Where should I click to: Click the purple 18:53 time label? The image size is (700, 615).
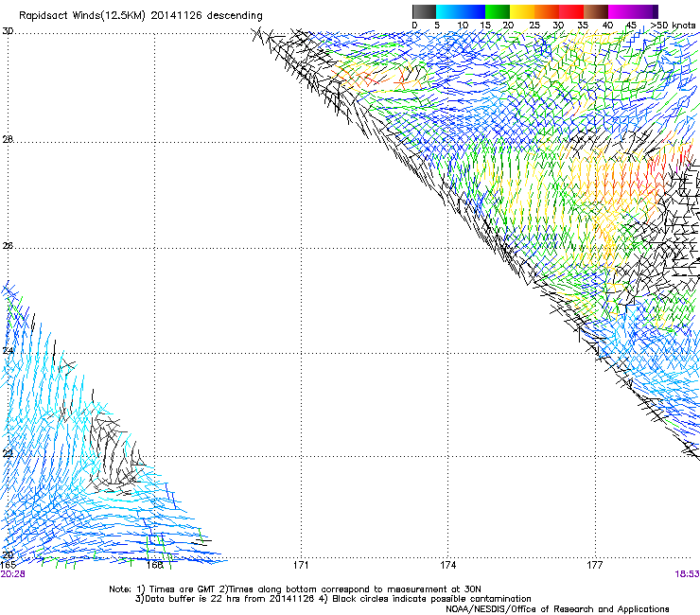pyautogui.click(x=687, y=574)
